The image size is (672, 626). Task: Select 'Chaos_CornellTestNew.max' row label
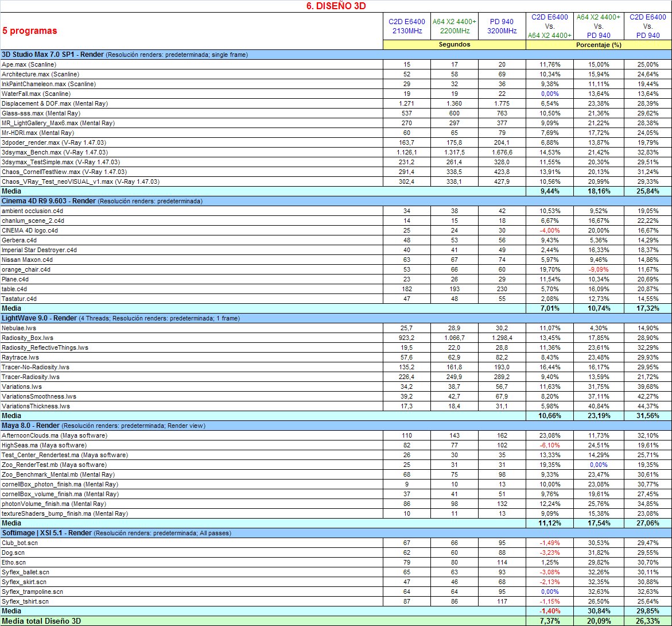pos(64,172)
